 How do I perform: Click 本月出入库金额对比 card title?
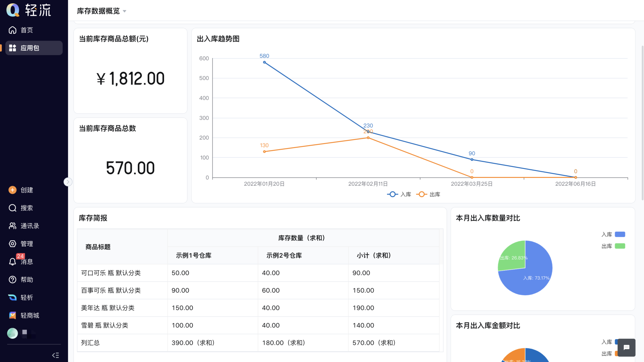[x=488, y=326]
